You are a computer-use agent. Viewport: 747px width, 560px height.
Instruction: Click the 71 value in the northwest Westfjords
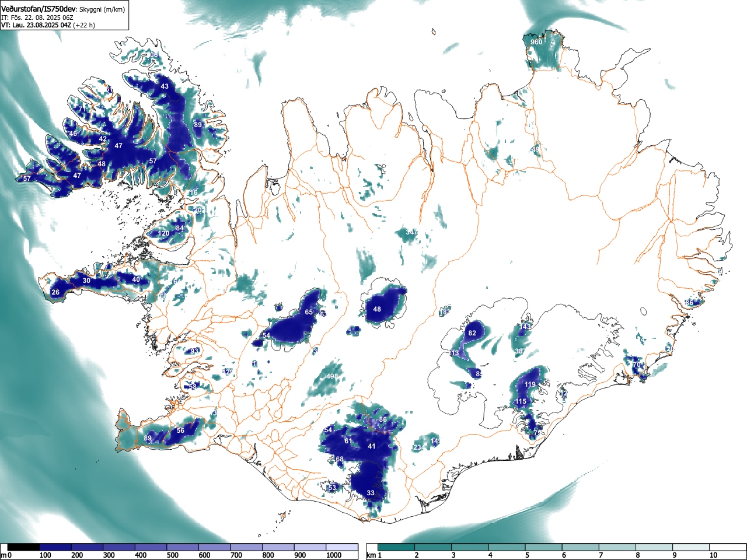pyautogui.click(x=82, y=109)
